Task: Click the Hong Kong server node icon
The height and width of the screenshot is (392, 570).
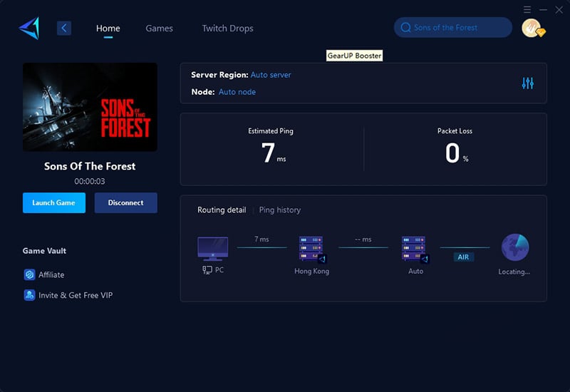Action: (x=312, y=249)
